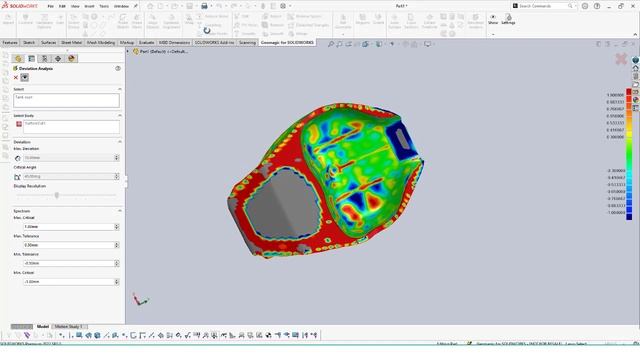Collapse the Select Body section

pos(120,116)
